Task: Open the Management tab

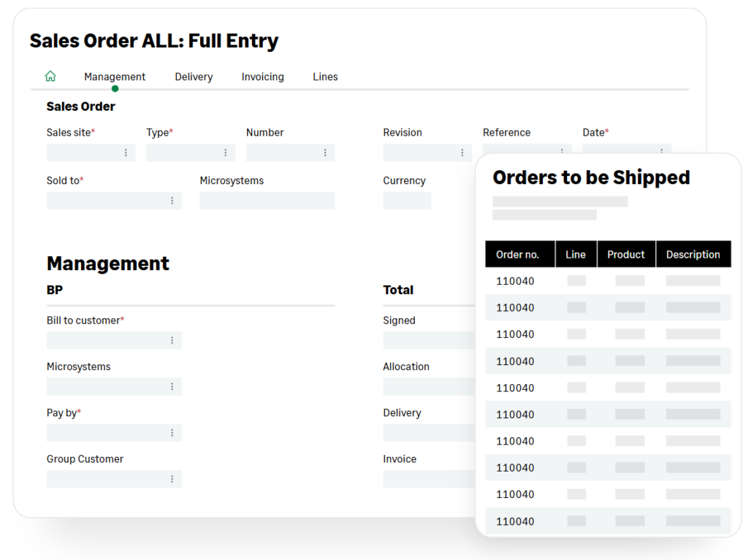Action: (x=115, y=77)
